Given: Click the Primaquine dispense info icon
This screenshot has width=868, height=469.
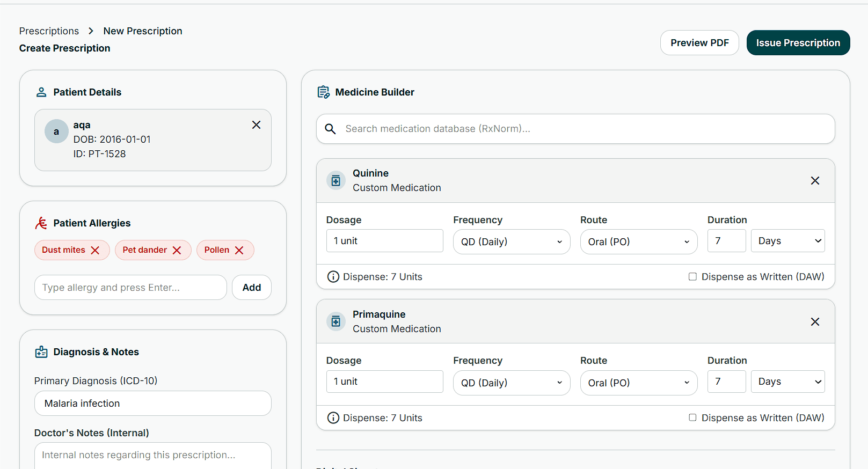Looking at the screenshot, I should (x=333, y=418).
